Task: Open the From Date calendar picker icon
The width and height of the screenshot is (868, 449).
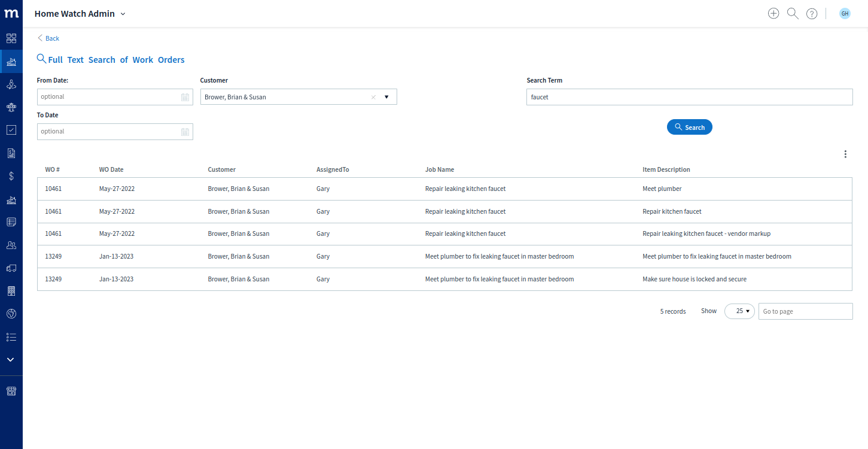Action: [x=185, y=97]
